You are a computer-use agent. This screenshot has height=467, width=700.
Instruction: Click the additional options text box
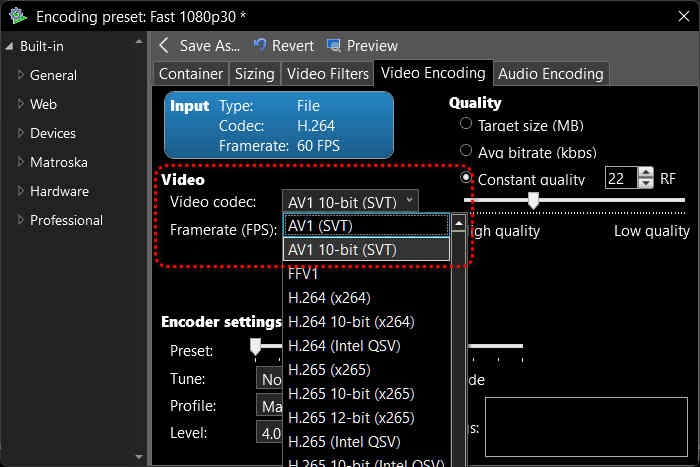tap(586, 427)
